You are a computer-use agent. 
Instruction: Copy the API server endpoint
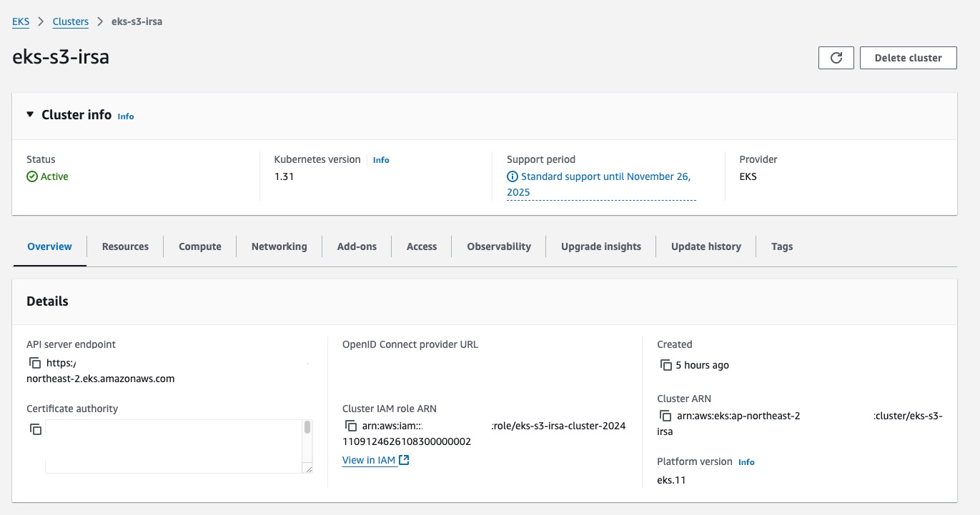coord(34,363)
